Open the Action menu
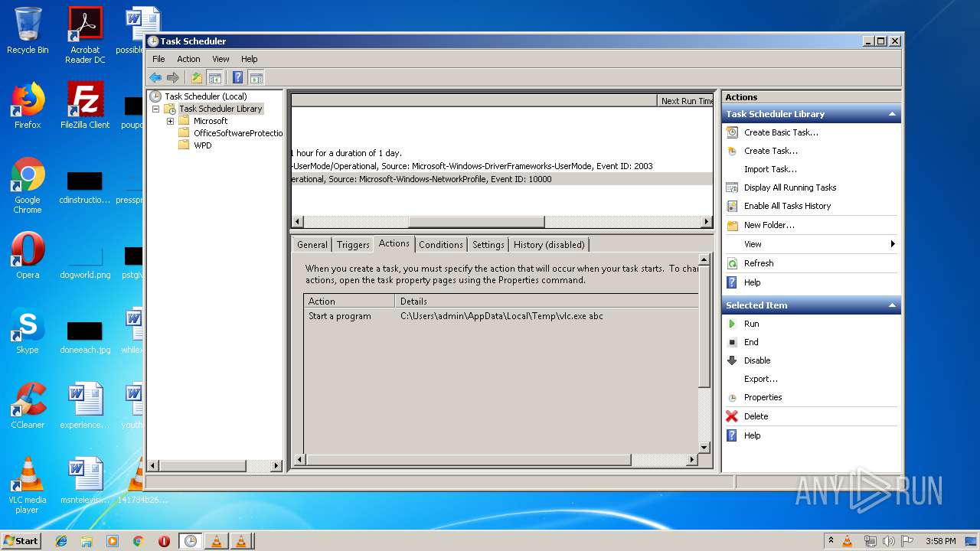 188,59
